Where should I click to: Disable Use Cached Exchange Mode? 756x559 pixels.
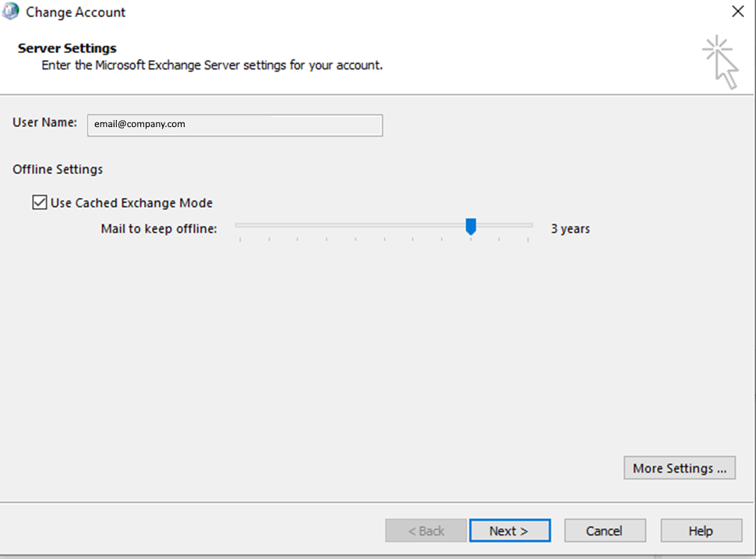(40, 202)
